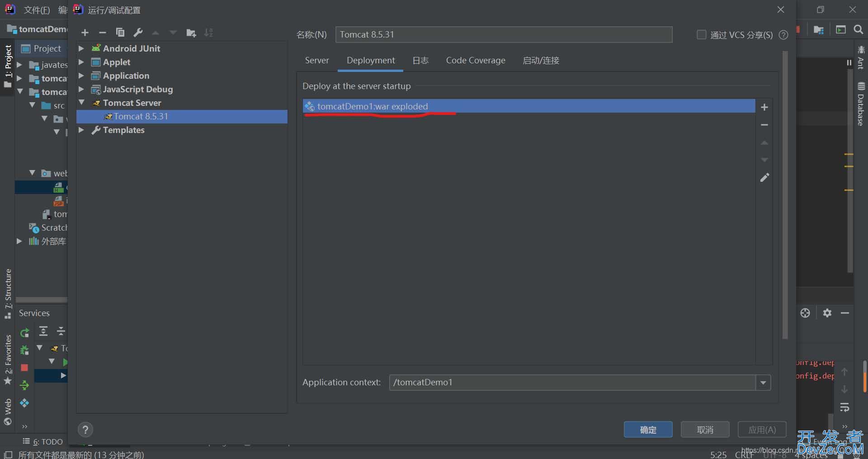Enable the share through VCS checkbox
Screen dimensions: 868x459
(701, 35)
